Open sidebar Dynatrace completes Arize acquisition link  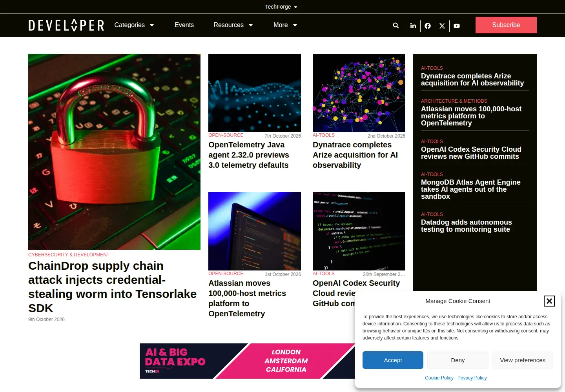[472, 80]
